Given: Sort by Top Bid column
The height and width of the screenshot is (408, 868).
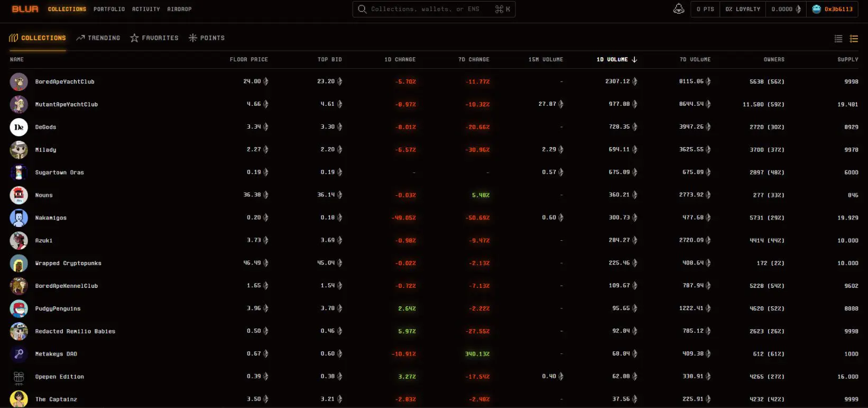Looking at the screenshot, I should click(x=330, y=60).
